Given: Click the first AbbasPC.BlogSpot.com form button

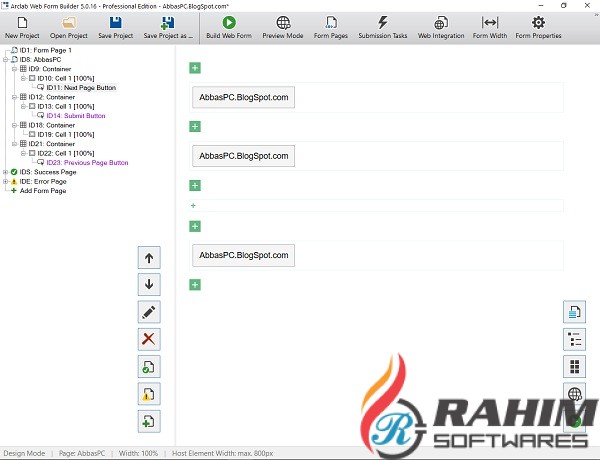Looking at the screenshot, I should (244, 98).
